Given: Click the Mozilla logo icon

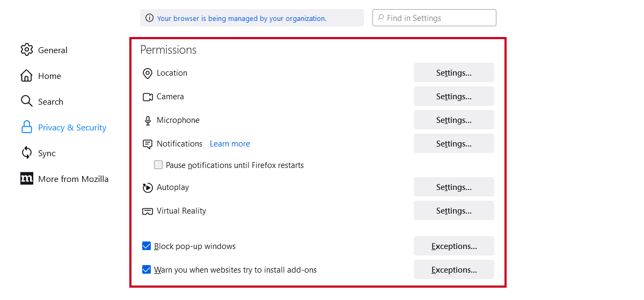Looking at the screenshot, I should (27, 179).
